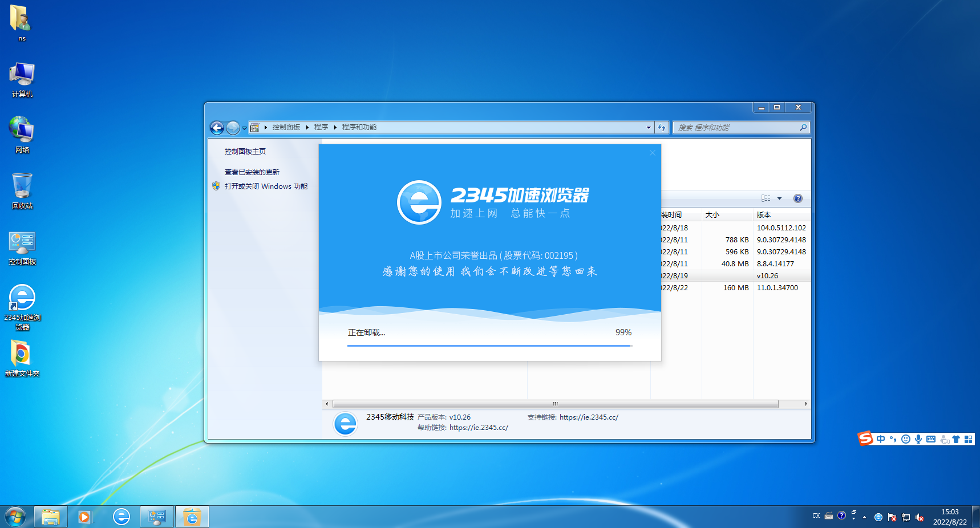Open the ns folder on the desktop
980x528 pixels.
click(x=22, y=23)
